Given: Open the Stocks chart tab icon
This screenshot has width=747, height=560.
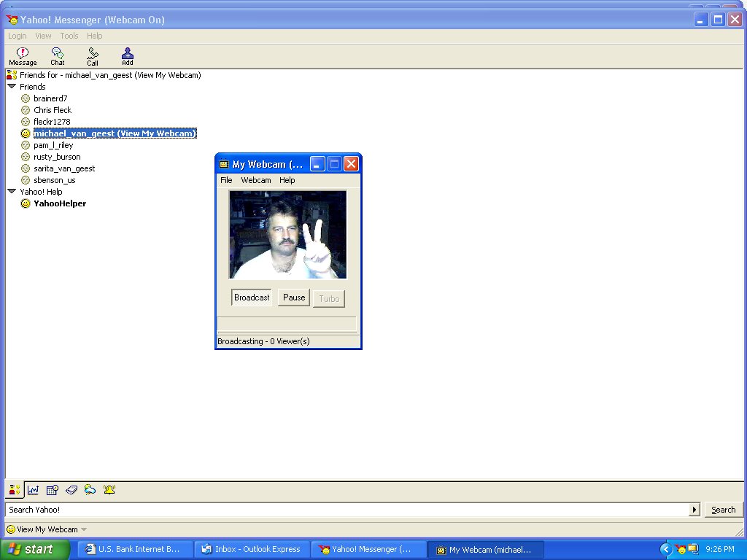Looking at the screenshot, I should (x=33, y=489).
